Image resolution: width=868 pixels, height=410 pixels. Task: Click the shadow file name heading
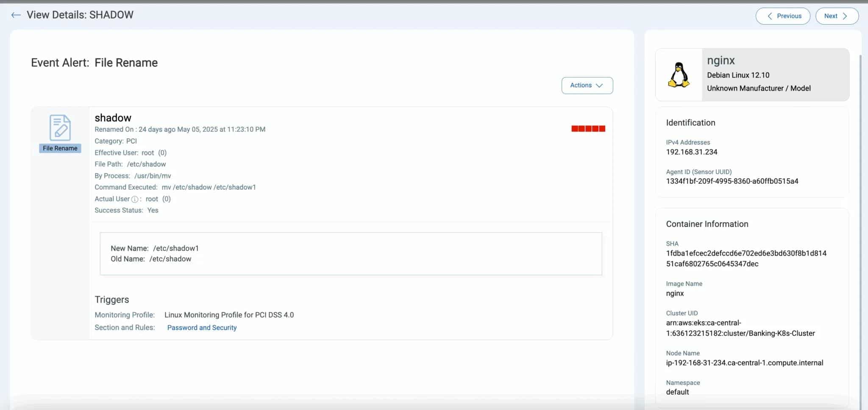[x=113, y=118]
